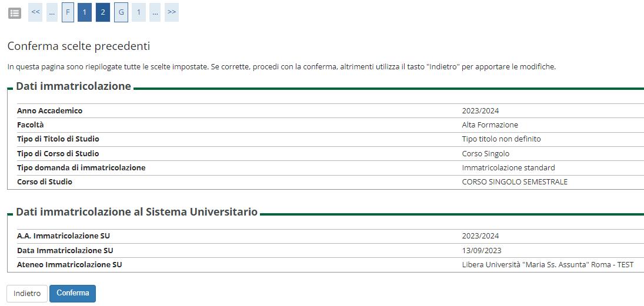Click the 'Conferma scelte precedenti' heading
The image size is (644, 306).
tap(78, 46)
